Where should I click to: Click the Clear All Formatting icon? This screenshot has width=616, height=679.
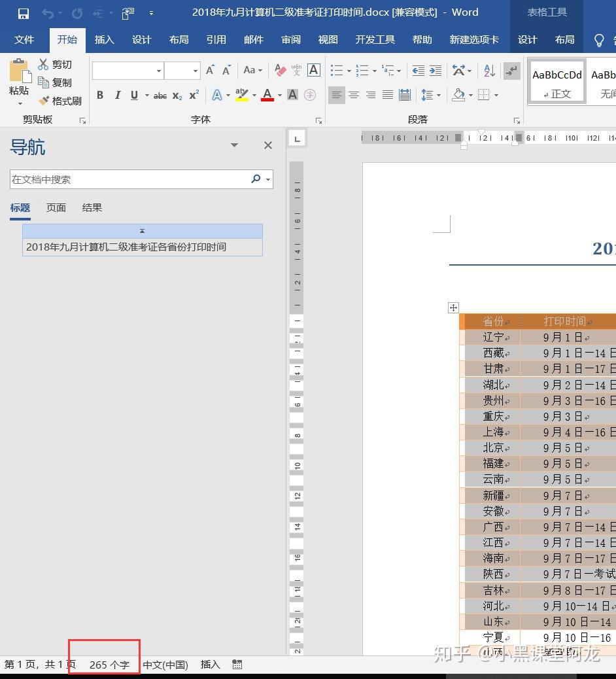coord(279,70)
